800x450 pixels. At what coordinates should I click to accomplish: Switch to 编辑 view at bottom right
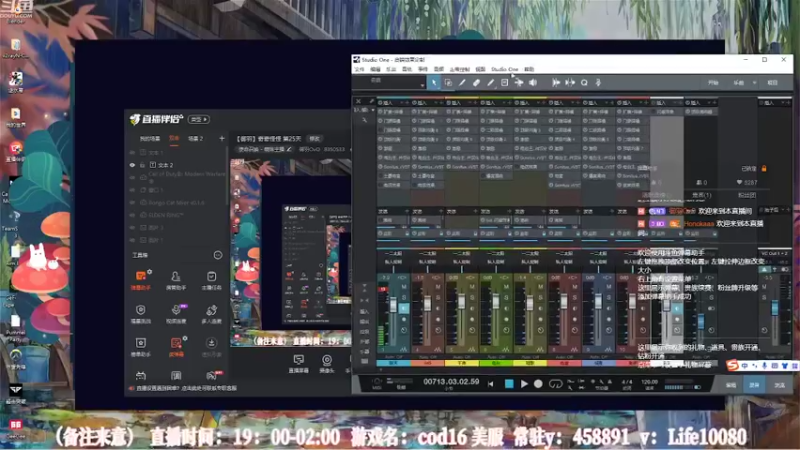731,385
